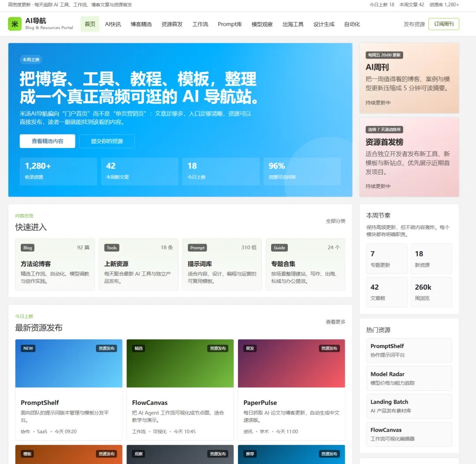Click the 观察 dark gray cover thumbnail
The height and width of the screenshot is (464, 476).
click(180, 454)
